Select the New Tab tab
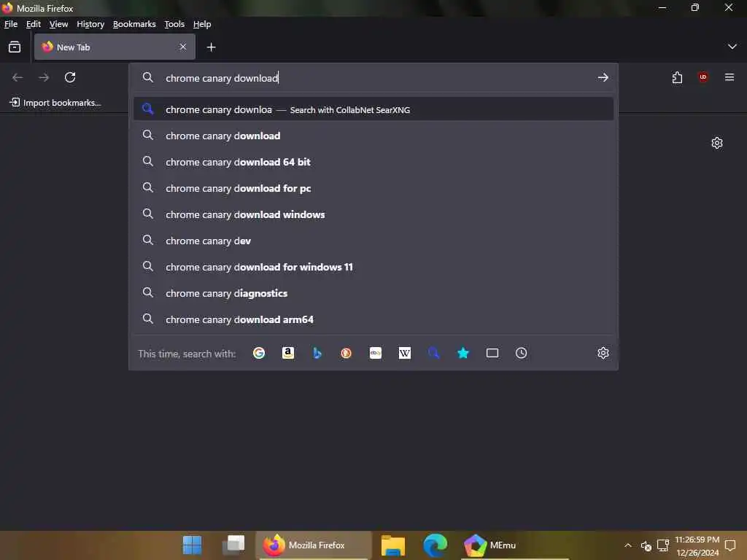 (x=115, y=47)
